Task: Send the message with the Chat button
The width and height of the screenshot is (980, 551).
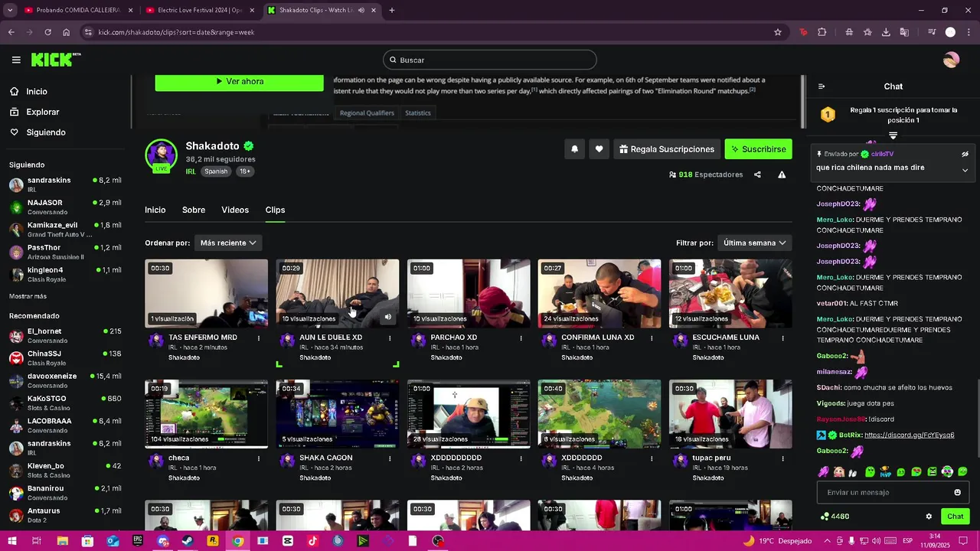Action: [x=955, y=517]
